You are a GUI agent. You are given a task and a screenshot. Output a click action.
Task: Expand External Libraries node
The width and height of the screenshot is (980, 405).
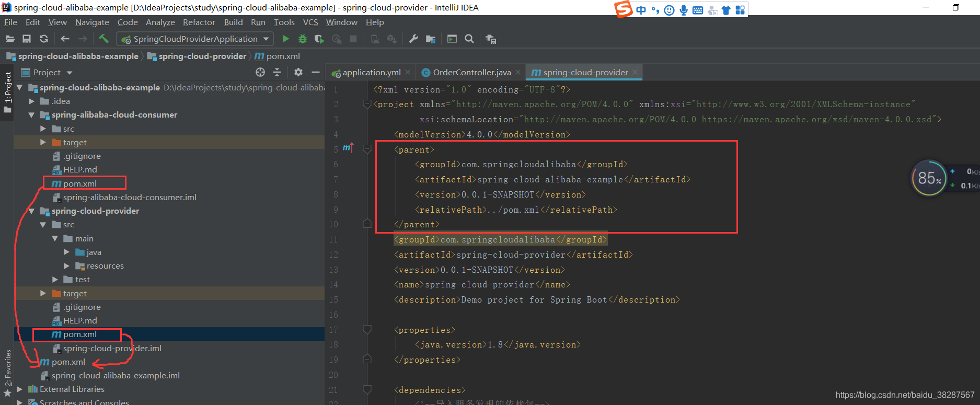pyautogui.click(x=20, y=389)
